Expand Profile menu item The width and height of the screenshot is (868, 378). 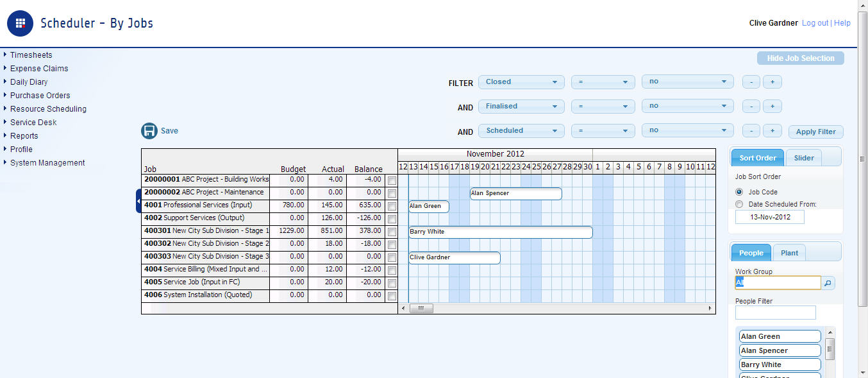click(x=21, y=150)
